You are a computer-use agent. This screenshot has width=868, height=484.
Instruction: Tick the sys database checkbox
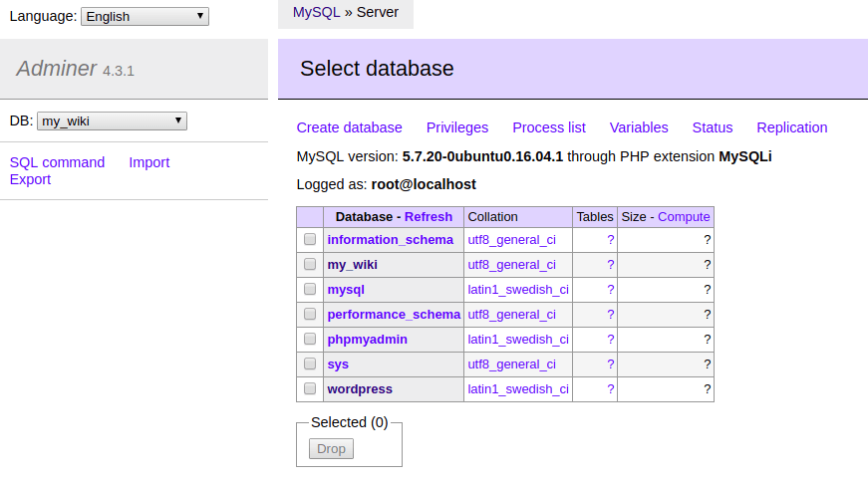click(x=310, y=363)
